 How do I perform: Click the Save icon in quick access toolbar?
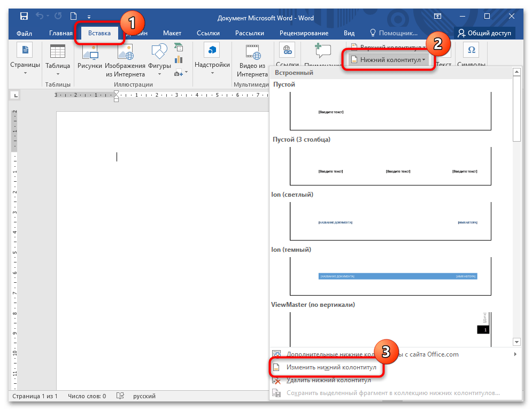pos(24,16)
